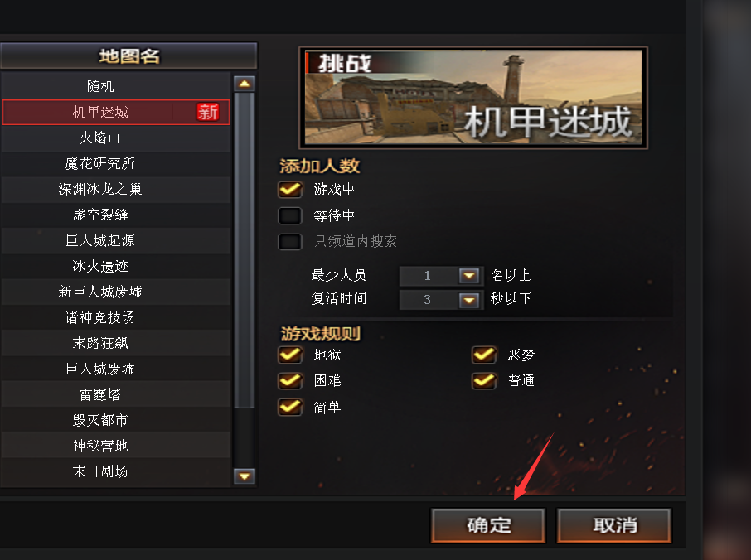Open the 复活时间 dropdown arrow
The image size is (751, 560).
point(469,300)
